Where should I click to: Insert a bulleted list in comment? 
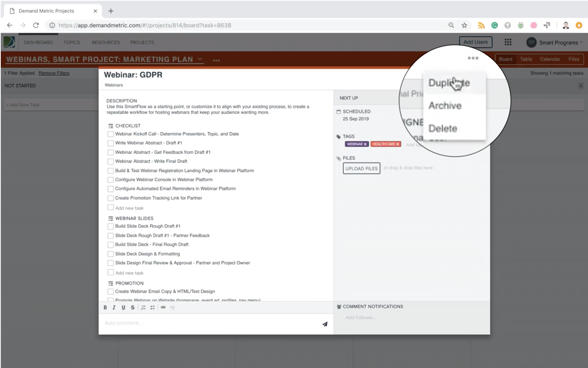[x=153, y=308]
